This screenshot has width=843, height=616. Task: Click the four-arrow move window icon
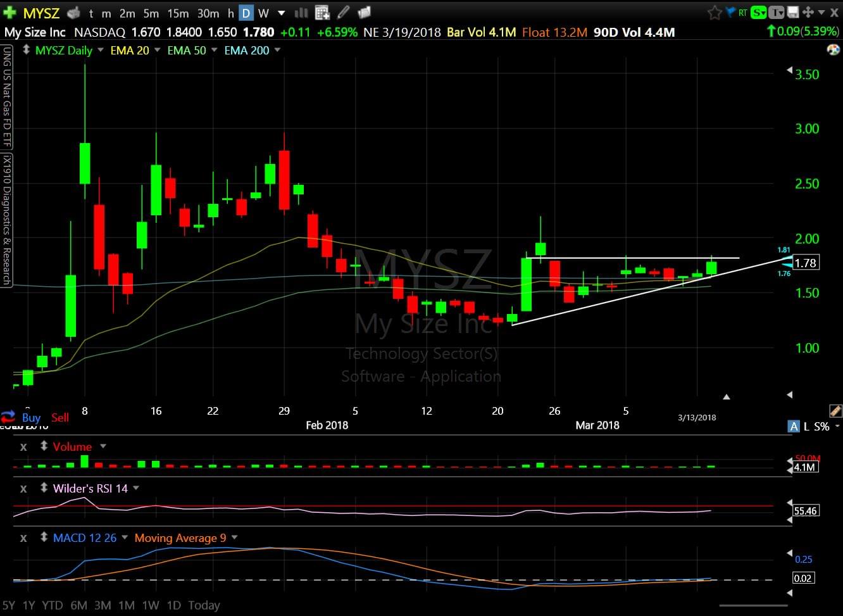[x=808, y=12]
